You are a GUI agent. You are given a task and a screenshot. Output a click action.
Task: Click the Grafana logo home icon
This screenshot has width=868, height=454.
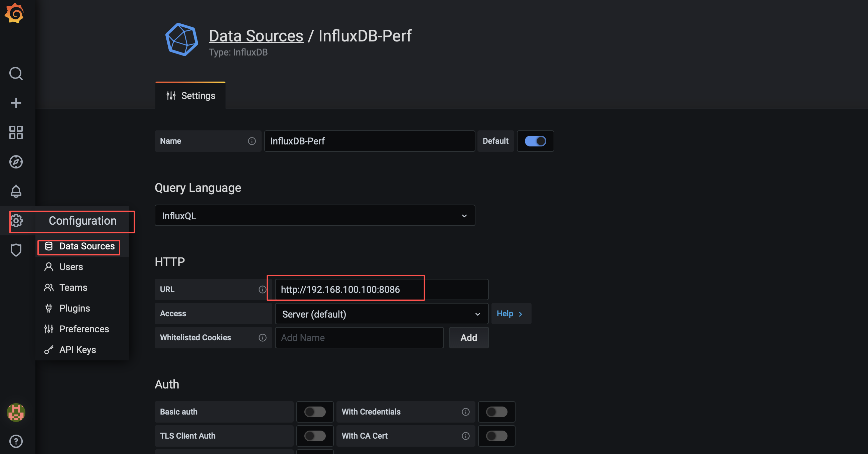click(x=14, y=13)
